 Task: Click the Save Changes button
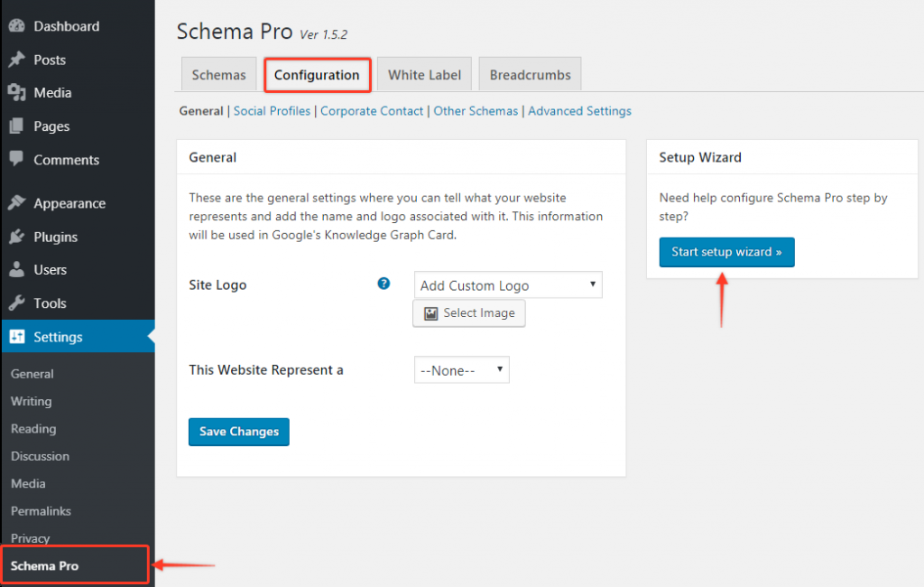coord(238,432)
